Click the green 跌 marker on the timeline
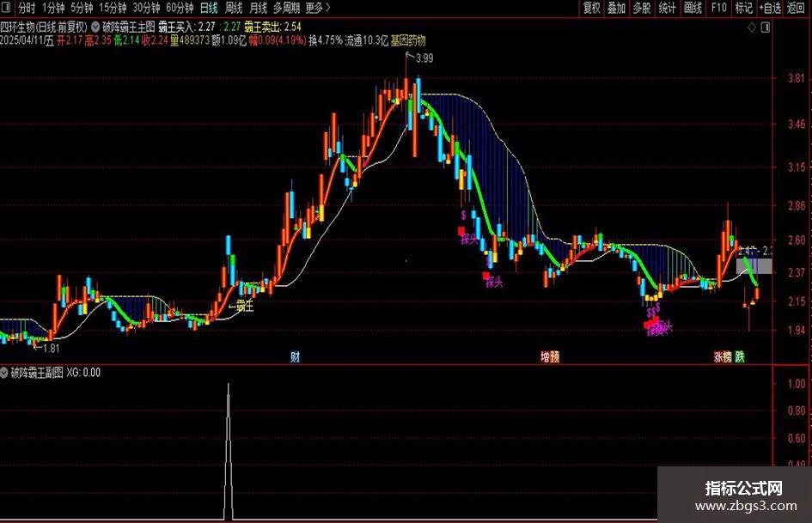812x523 pixels. [x=740, y=356]
